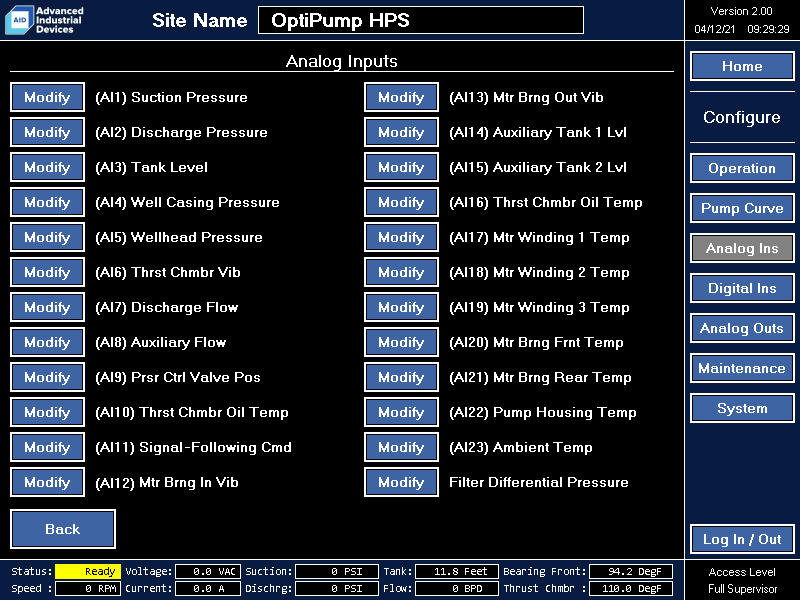Open the Operation configuration page
Image resolution: width=800 pixels, height=600 pixels.
(742, 168)
